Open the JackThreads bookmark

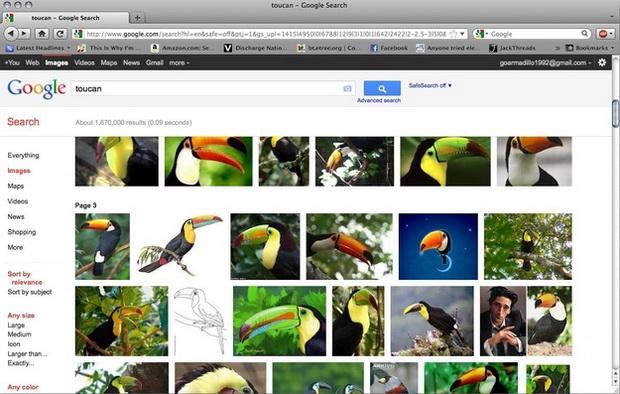coord(512,48)
